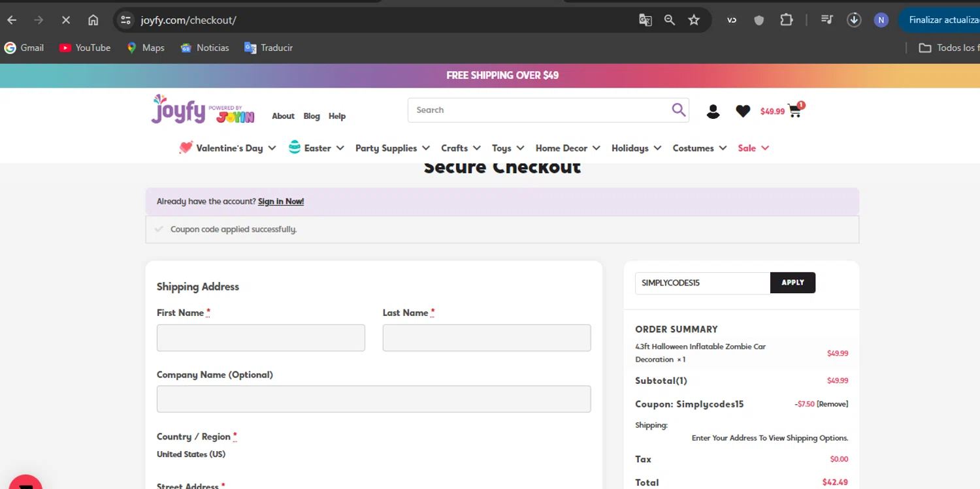Click the -$7.50 coupon discount
The image size is (980, 489).
804,404
